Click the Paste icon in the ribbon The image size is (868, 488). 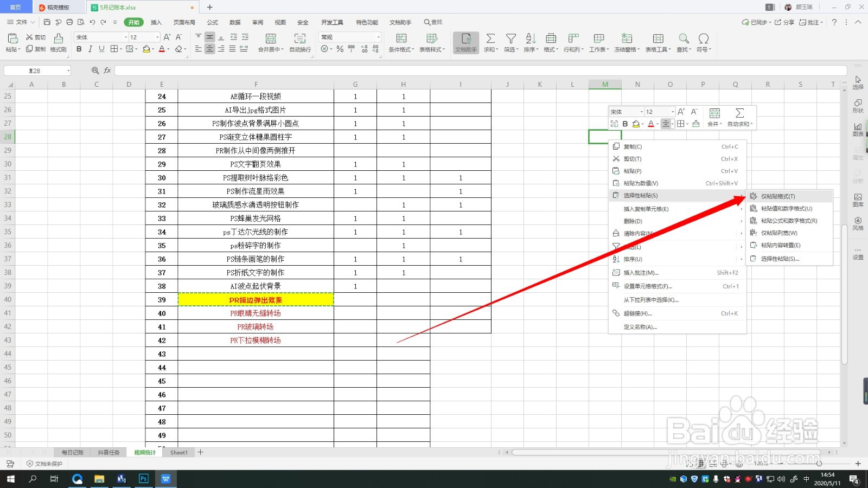(12, 38)
